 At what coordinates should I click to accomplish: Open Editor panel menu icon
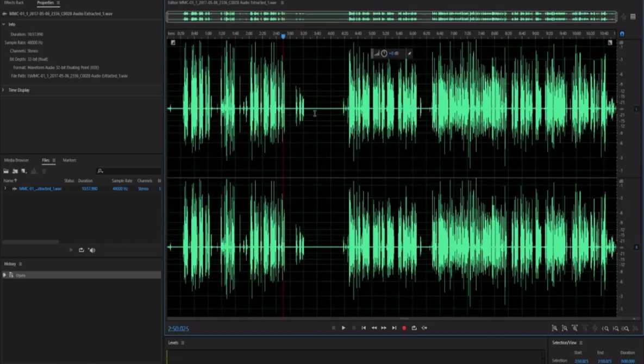[282, 3]
